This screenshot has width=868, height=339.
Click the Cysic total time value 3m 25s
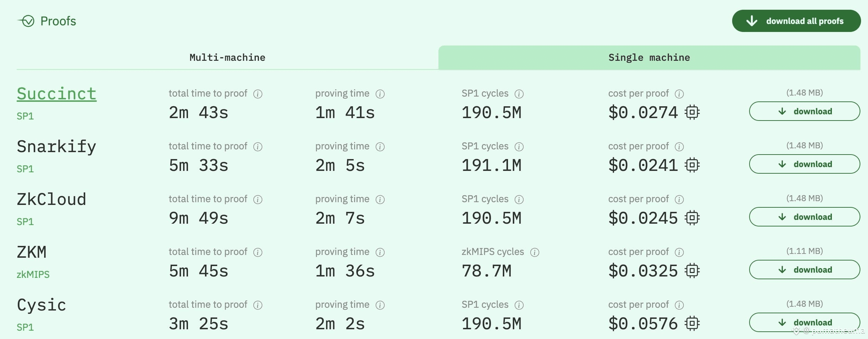click(x=198, y=324)
